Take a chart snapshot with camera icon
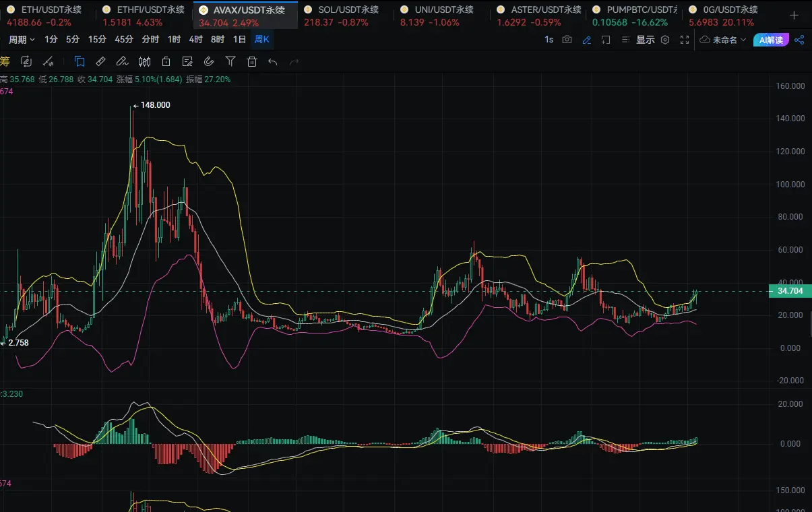Image resolution: width=812 pixels, height=512 pixels. 567,40
